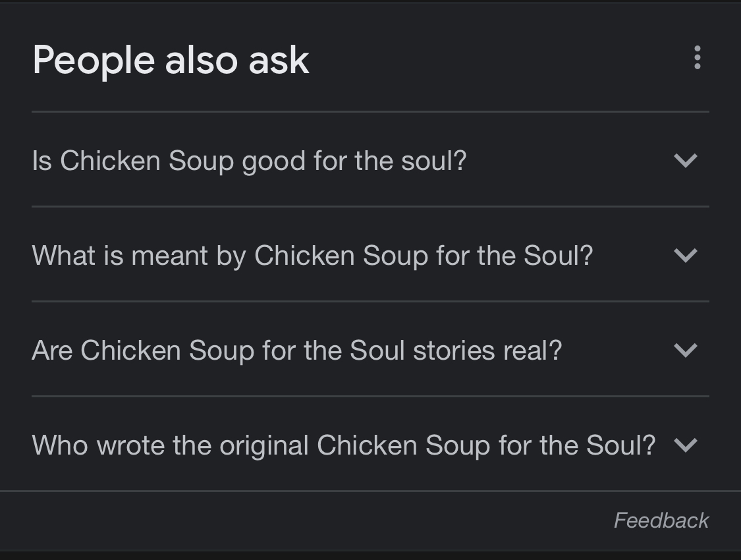Click the down arrow on the last question row

point(686,445)
